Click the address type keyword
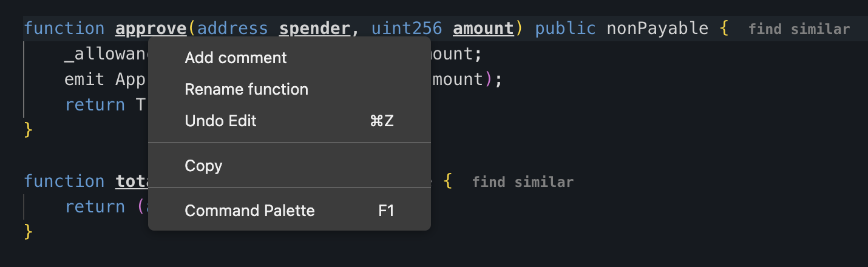868x267 pixels. (x=232, y=29)
